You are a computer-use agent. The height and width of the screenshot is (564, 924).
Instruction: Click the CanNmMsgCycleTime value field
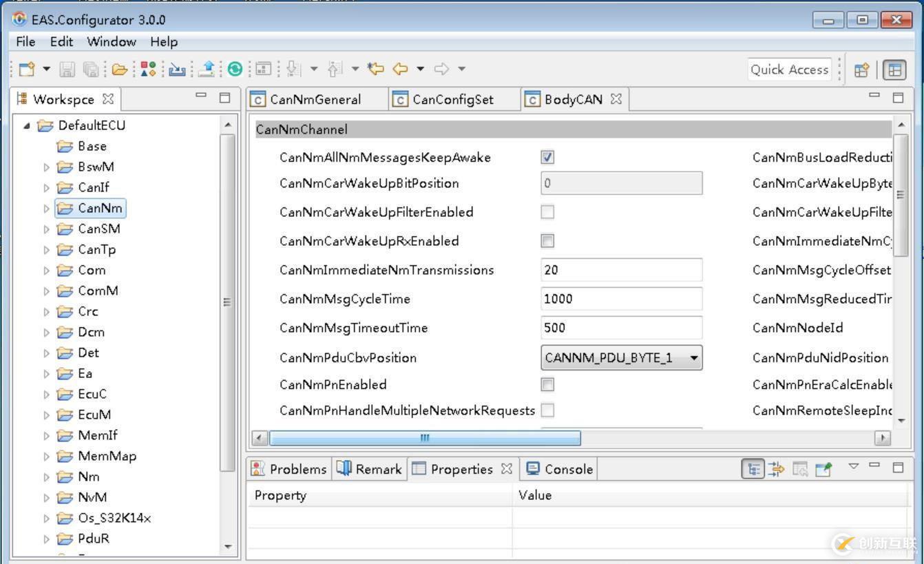pyautogui.click(x=622, y=299)
